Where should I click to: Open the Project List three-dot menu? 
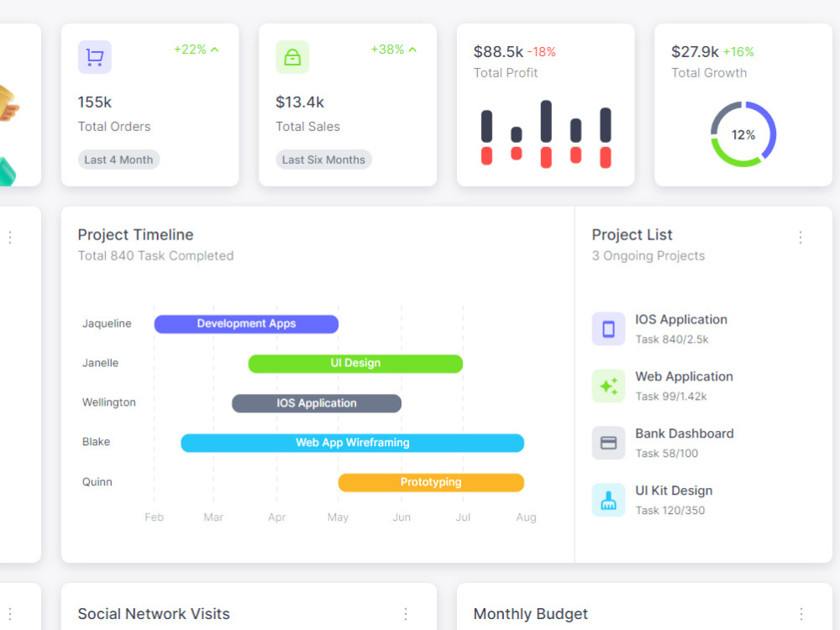pos(801,238)
